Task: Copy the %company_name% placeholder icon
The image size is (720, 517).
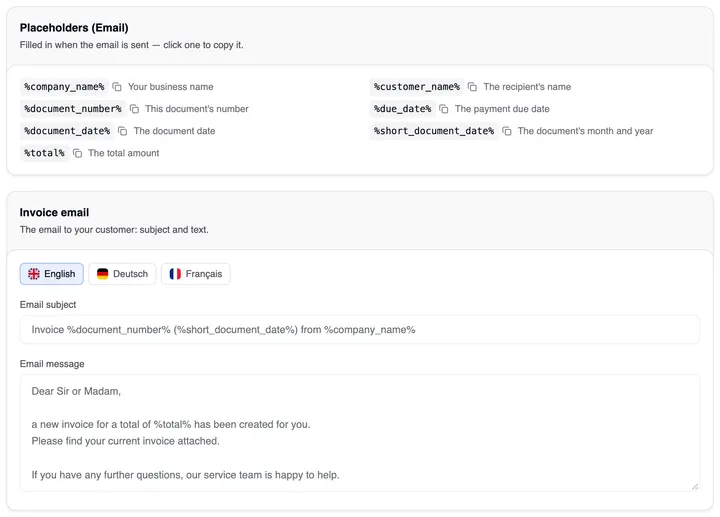Action: [x=117, y=87]
